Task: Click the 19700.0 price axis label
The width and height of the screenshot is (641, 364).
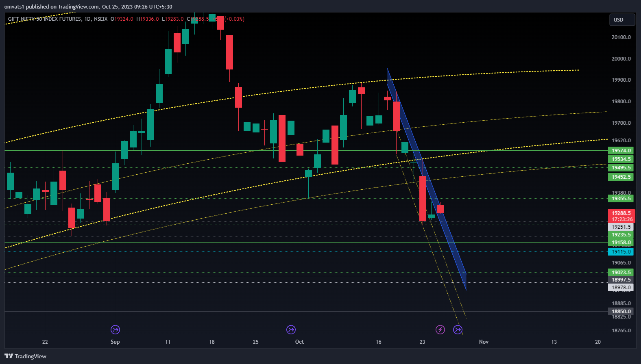Action: 621,123
